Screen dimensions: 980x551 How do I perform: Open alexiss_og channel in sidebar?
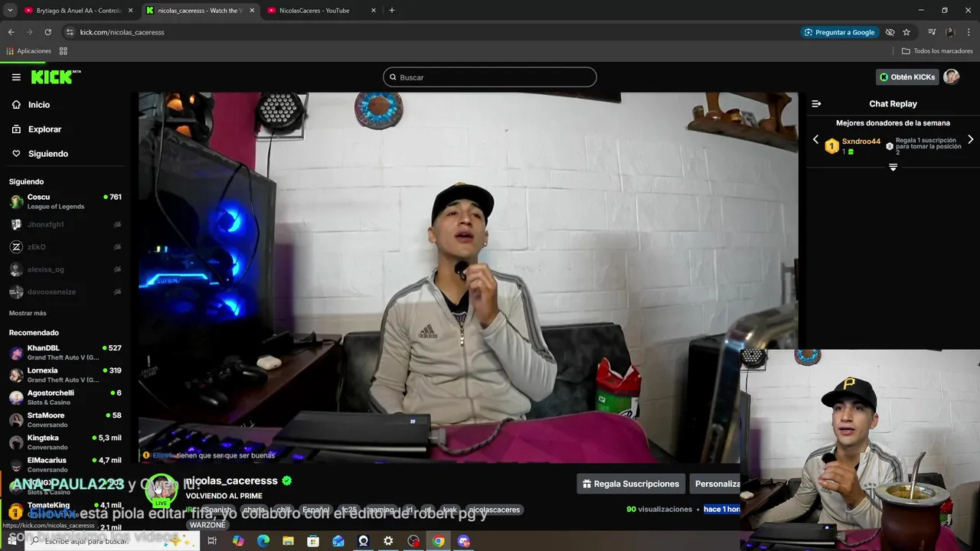(65, 269)
